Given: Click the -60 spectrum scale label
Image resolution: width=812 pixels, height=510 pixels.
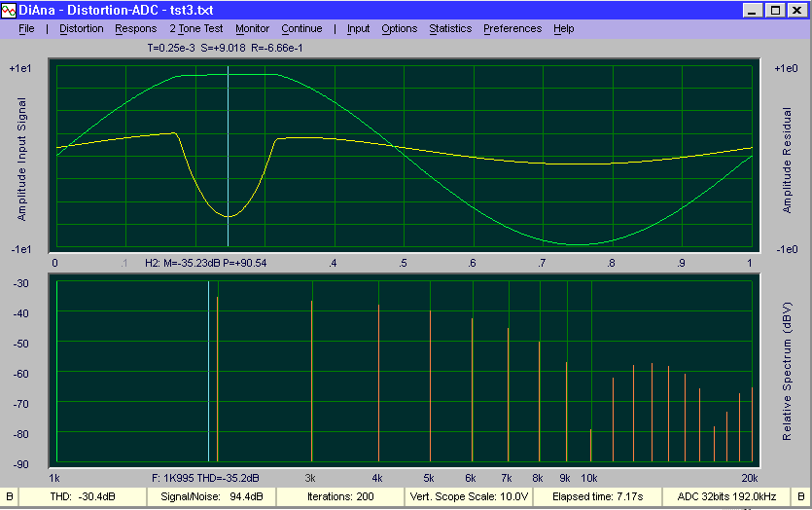Looking at the screenshot, I should coord(20,374).
